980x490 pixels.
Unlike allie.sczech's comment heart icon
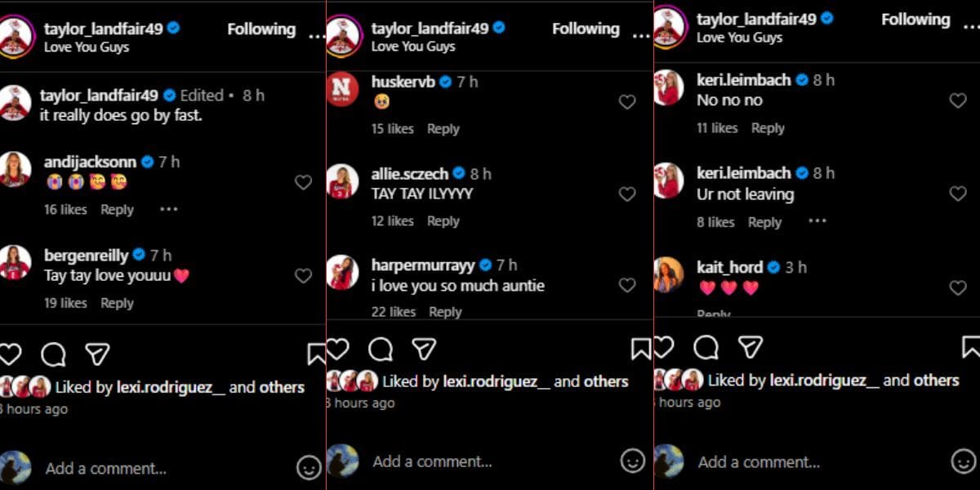click(x=627, y=194)
